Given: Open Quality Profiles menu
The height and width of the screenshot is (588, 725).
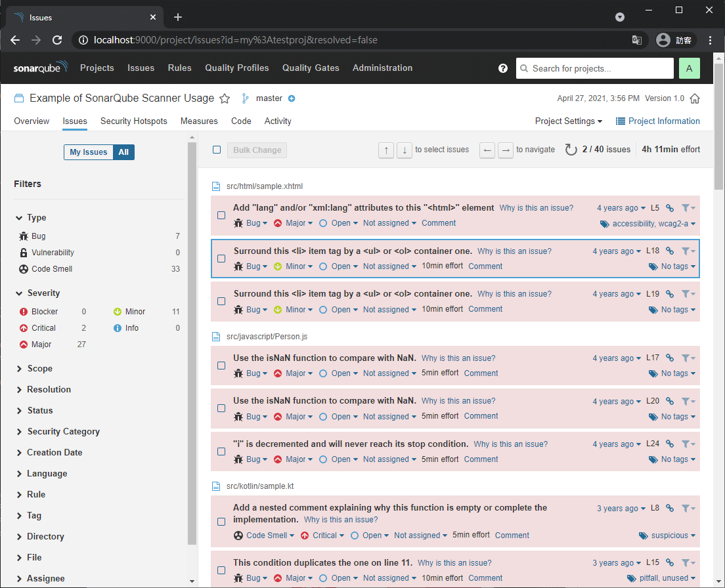Looking at the screenshot, I should (236, 68).
